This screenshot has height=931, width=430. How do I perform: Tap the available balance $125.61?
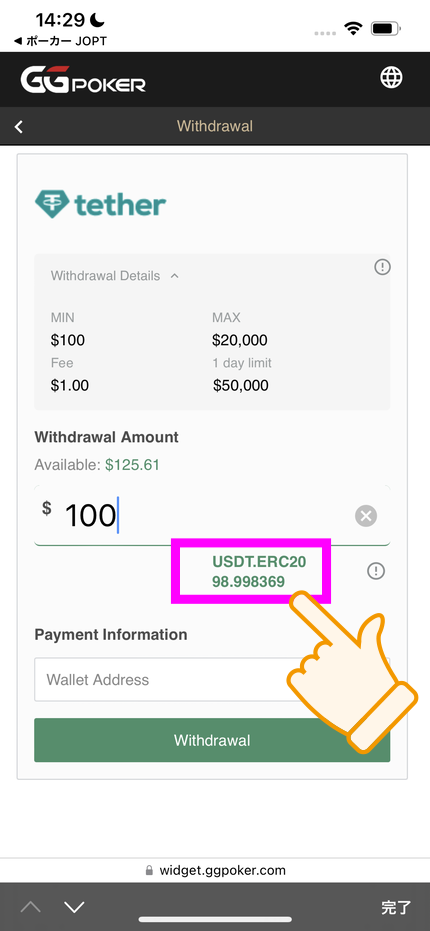point(132,465)
